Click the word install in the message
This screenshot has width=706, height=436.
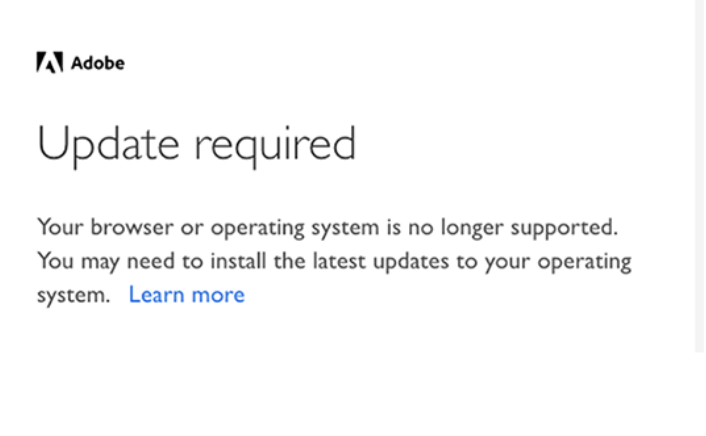pos(209,261)
